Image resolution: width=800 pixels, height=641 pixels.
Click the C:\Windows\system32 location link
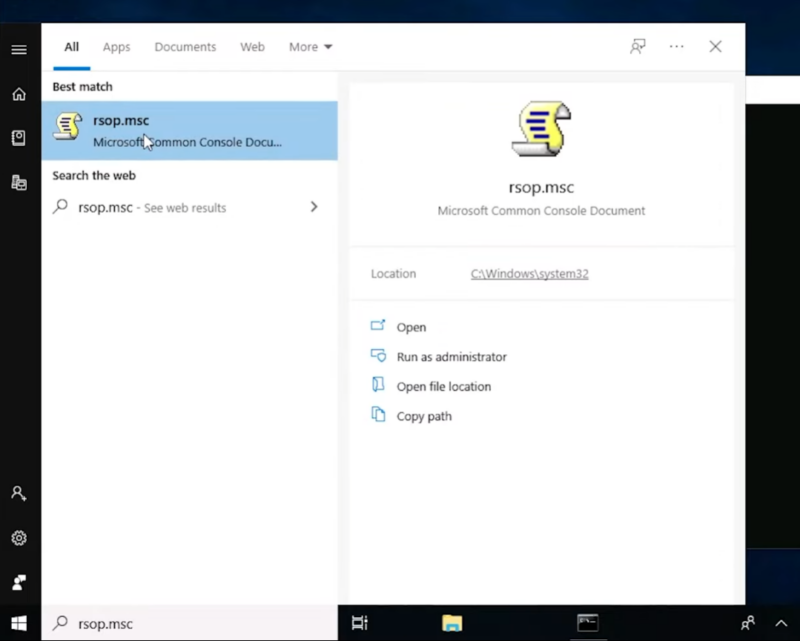tap(529, 274)
